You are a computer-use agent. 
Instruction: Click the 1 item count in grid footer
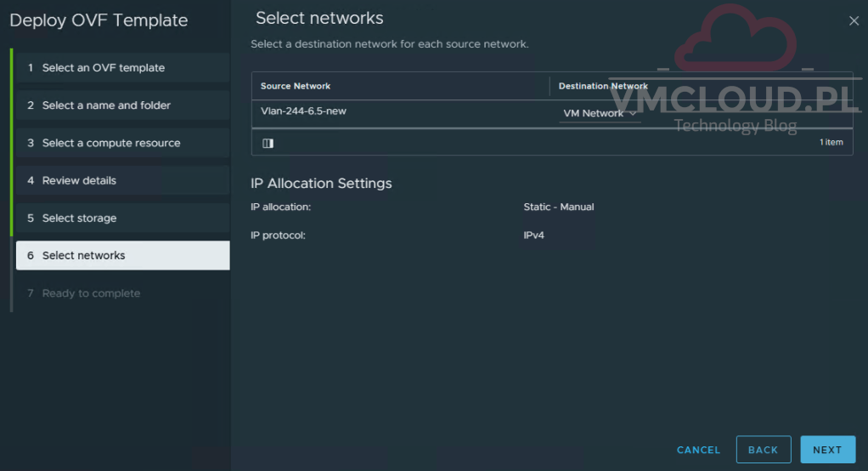831,143
